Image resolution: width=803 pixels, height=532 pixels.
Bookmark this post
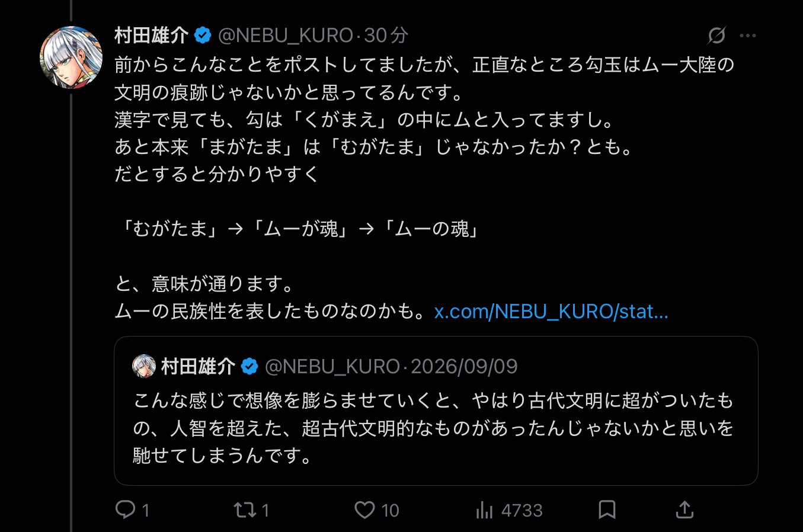click(607, 509)
